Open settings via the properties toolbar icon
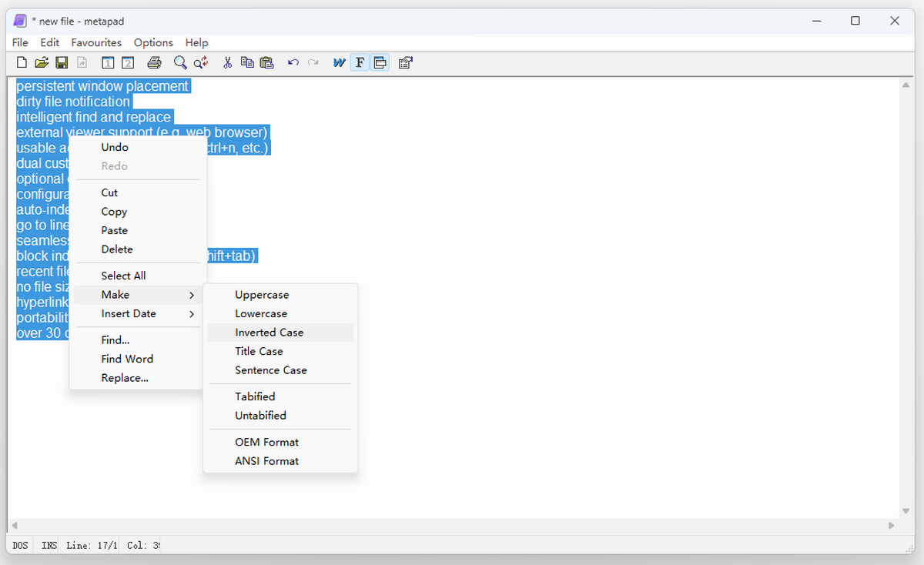 pos(406,63)
